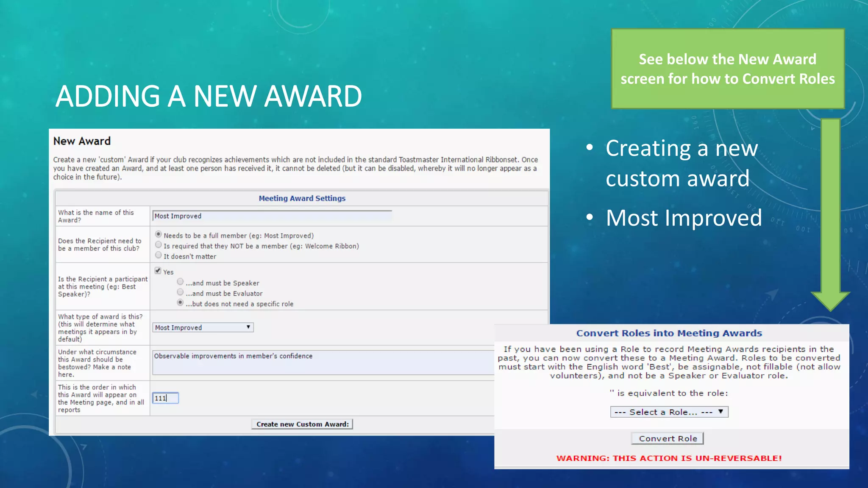868x488 pixels.
Task: Click the award type dropdown arrow
Action: tap(248, 327)
